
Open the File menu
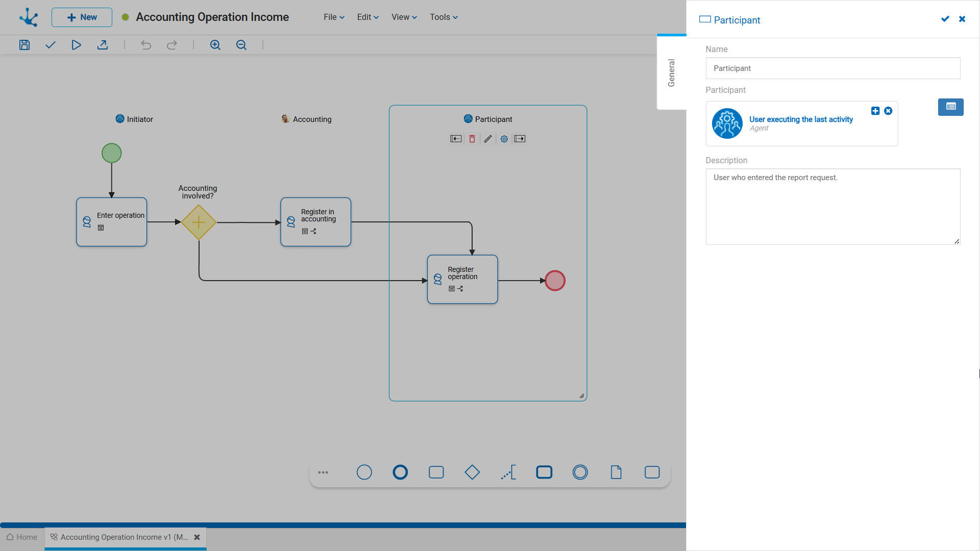pyautogui.click(x=334, y=17)
